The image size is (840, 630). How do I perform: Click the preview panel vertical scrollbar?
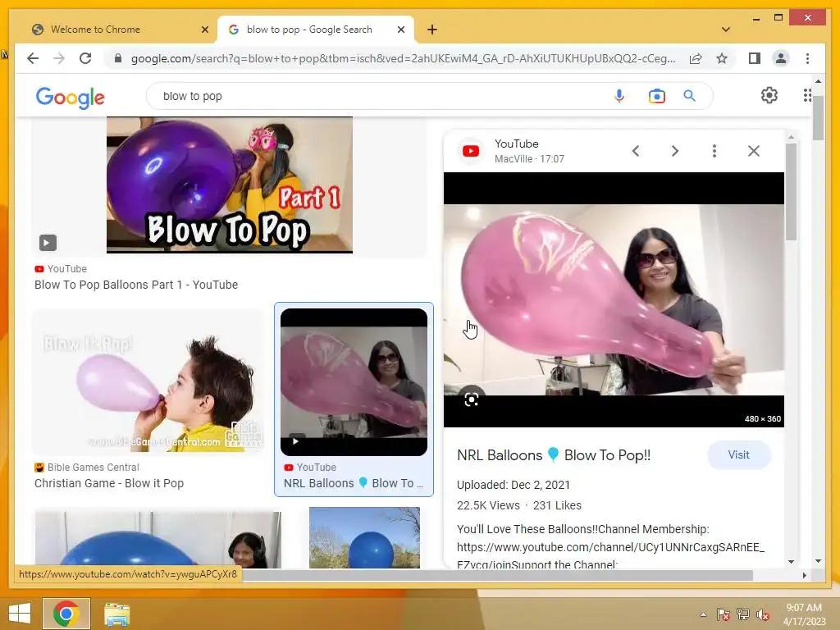pos(792,192)
